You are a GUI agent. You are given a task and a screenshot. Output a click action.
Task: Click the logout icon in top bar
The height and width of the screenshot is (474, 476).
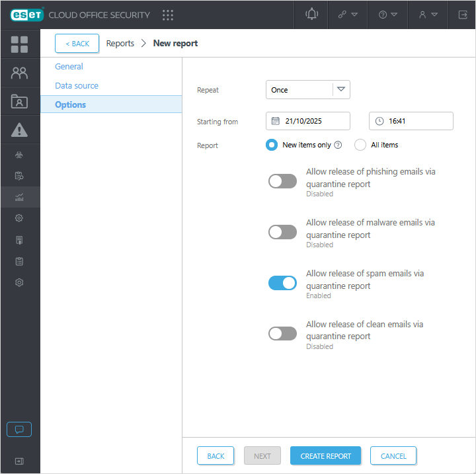tap(462, 15)
